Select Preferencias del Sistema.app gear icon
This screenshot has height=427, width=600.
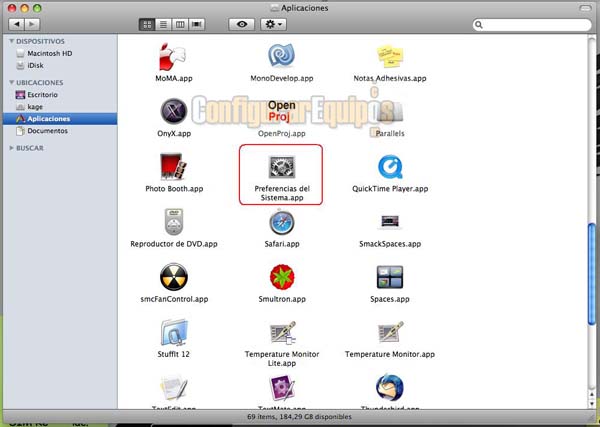click(282, 167)
